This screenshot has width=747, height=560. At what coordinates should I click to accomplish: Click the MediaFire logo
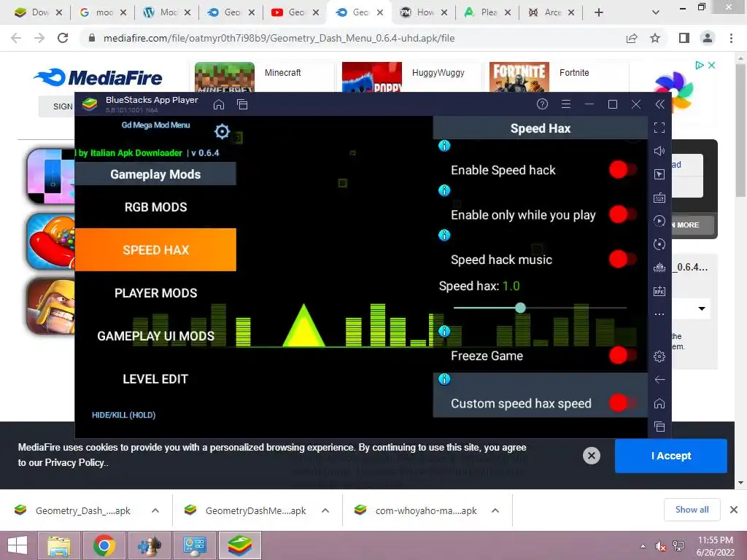[x=98, y=77]
